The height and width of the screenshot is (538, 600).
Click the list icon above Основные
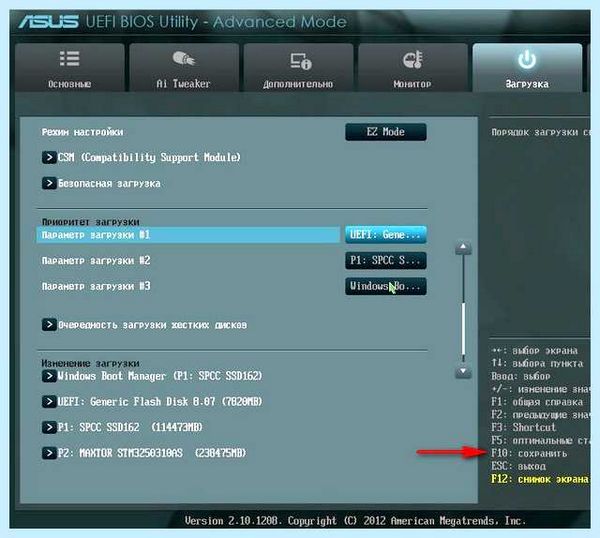click(x=70, y=59)
